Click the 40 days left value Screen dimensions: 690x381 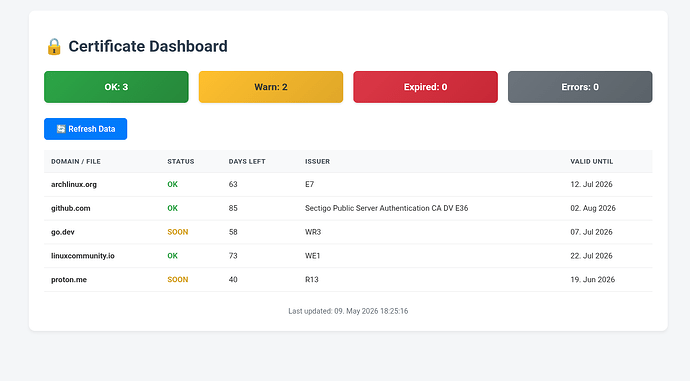point(233,279)
